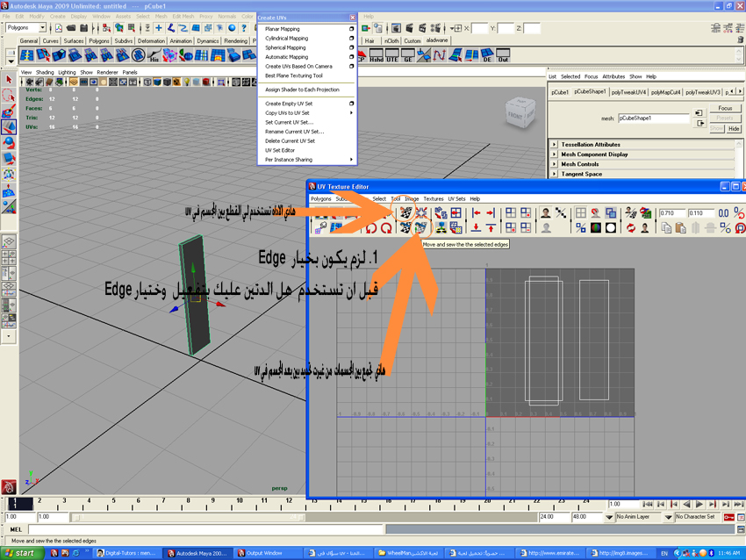Choose the Move tool in the toolbox
The height and width of the screenshot is (560, 746).
pos(9,126)
